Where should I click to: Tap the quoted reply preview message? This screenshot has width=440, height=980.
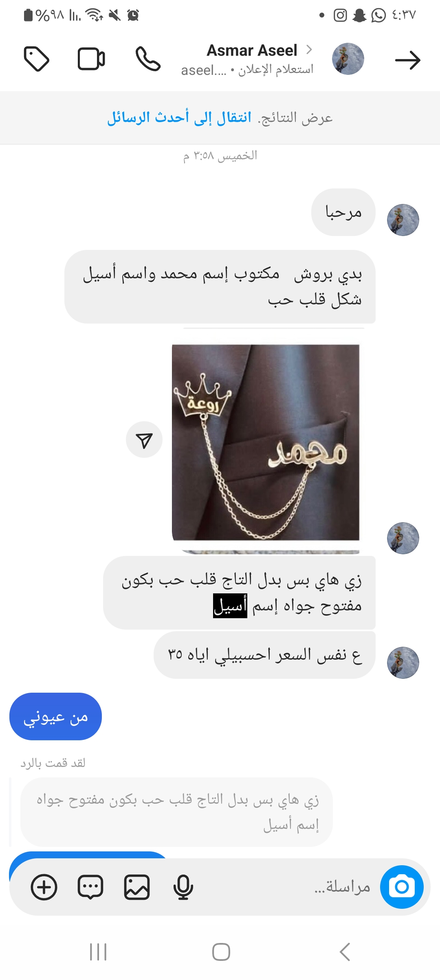177,812
